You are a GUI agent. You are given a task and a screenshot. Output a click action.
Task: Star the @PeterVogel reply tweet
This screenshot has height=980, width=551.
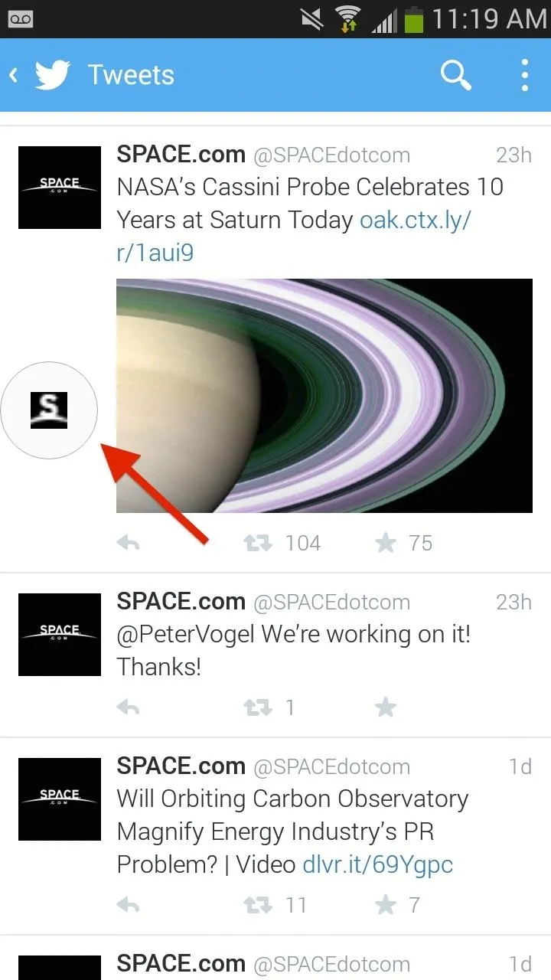pyautogui.click(x=386, y=707)
